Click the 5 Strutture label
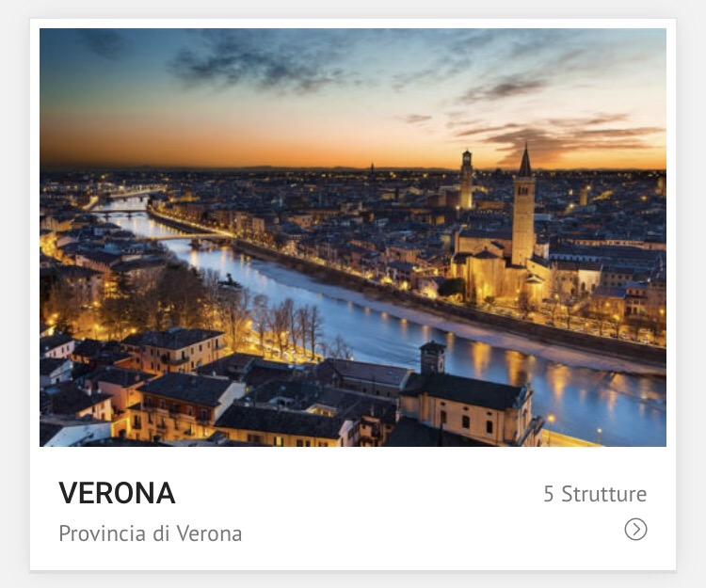Image resolution: width=706 pixels, height=588 pixels. (595, 494)
